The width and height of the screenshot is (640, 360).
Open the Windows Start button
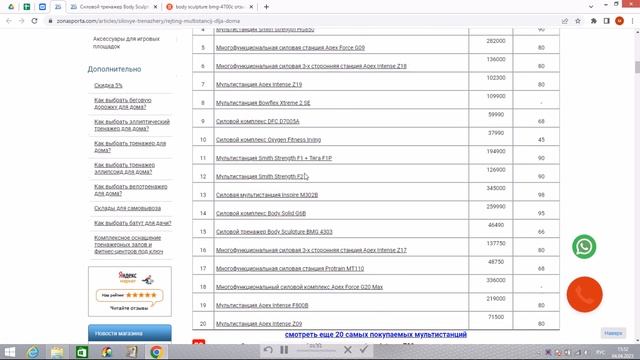pos(10,351)
